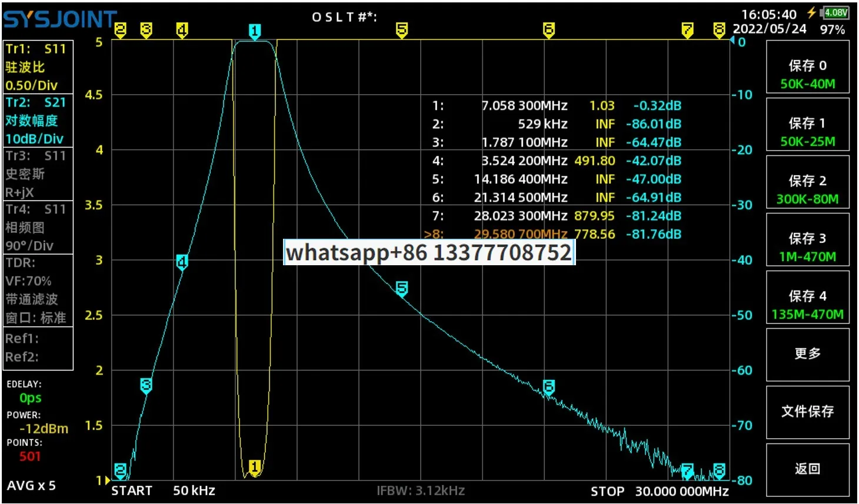This screenshot has width=859, height=504.
Task: Toggle trace Tr4 S11 phase panel
Action: (38, 227)
